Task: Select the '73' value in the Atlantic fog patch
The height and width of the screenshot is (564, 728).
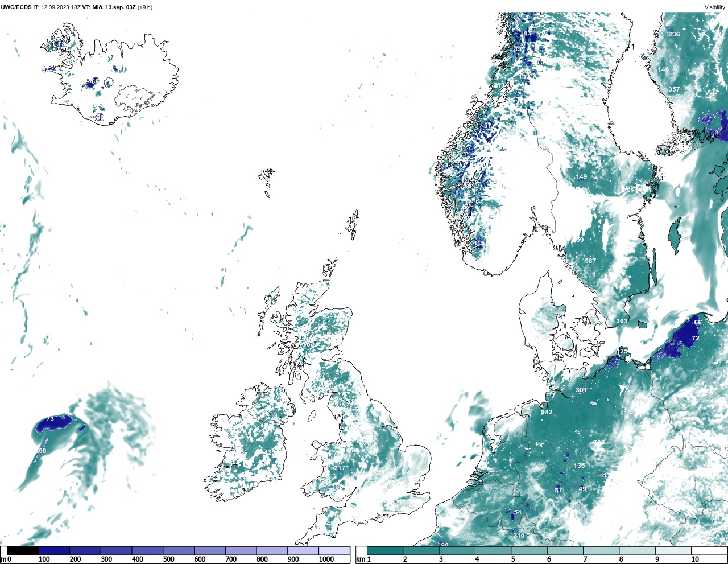Action: (50, 419)
